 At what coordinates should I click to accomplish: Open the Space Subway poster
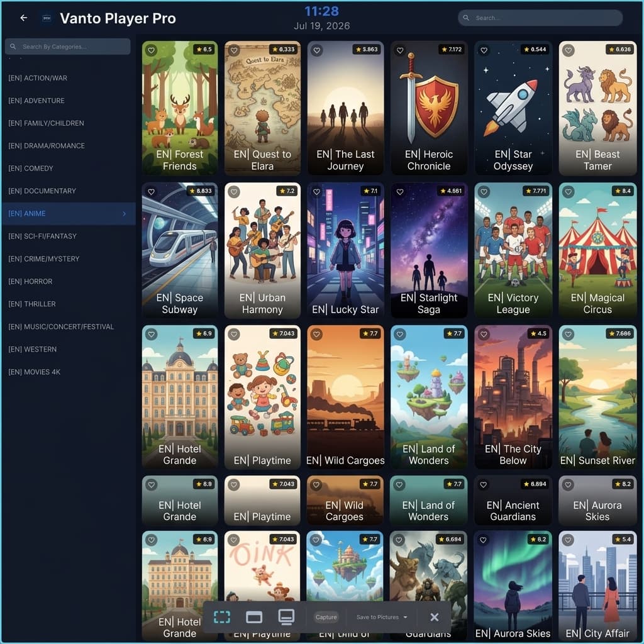(179, 250)
